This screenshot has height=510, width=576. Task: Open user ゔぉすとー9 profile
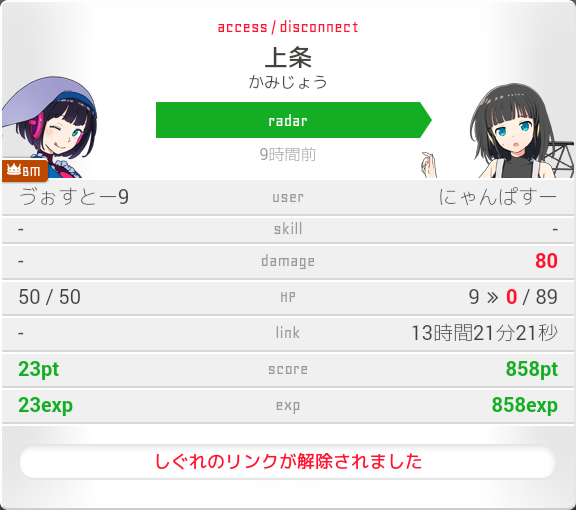pyautogui.click(x=74, y=197)
